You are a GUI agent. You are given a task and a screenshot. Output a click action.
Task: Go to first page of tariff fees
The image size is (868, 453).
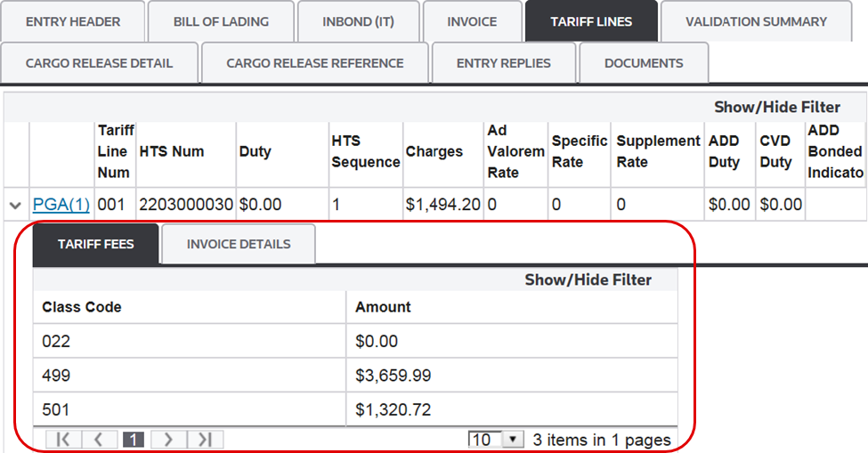tap(63, 440)
